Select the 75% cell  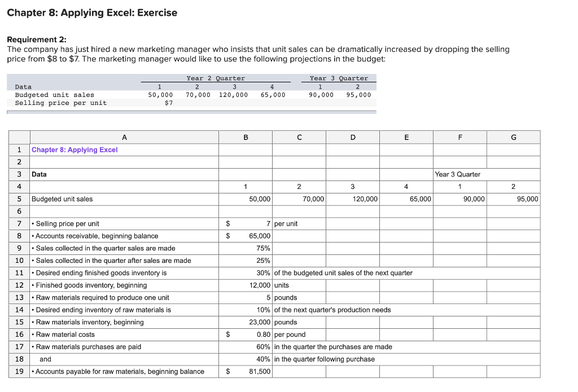246,248
